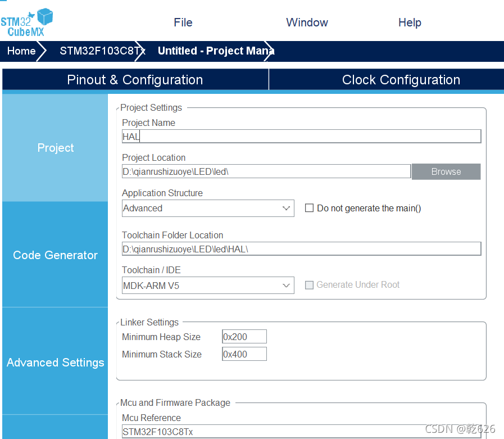Open the Window menu
This screenshot has height=439, width=504.
[x=307, y=22]
